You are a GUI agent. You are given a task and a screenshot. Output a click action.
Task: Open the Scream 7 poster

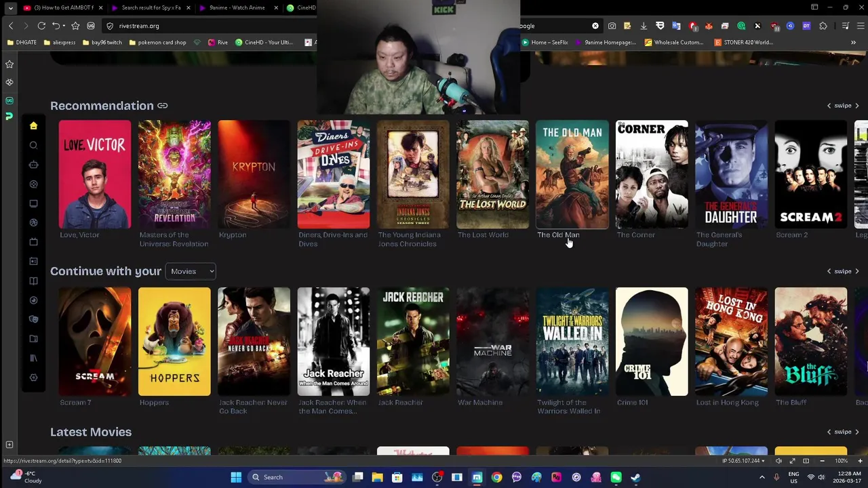pyautogui.click(x=95, y=342)
